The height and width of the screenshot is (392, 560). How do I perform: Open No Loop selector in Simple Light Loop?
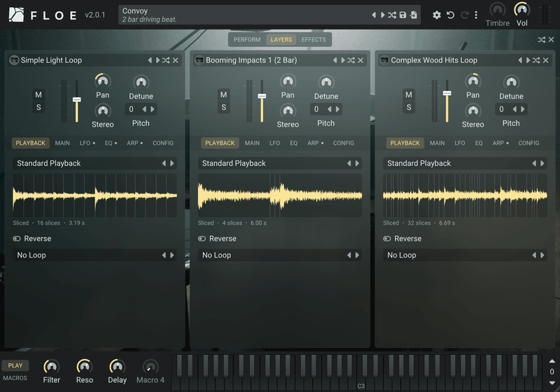pyautogui.click(x=94, y=255)
